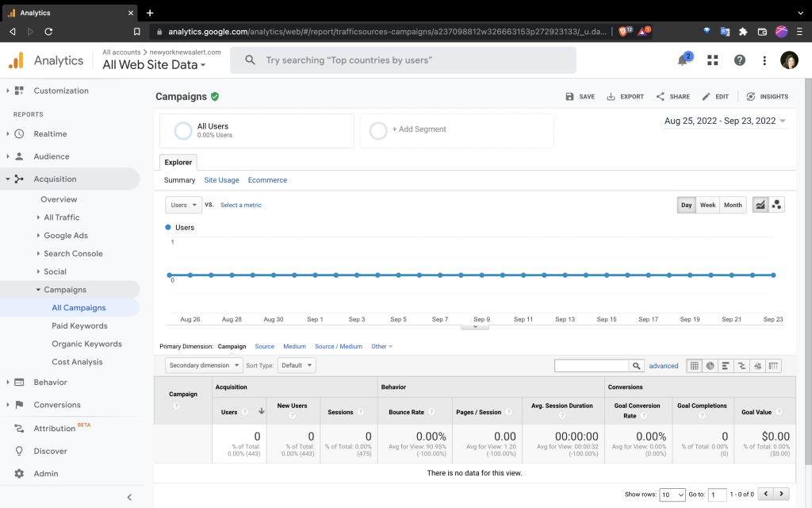Click the search magnifier button in table filter

click(x=636, y=366)
